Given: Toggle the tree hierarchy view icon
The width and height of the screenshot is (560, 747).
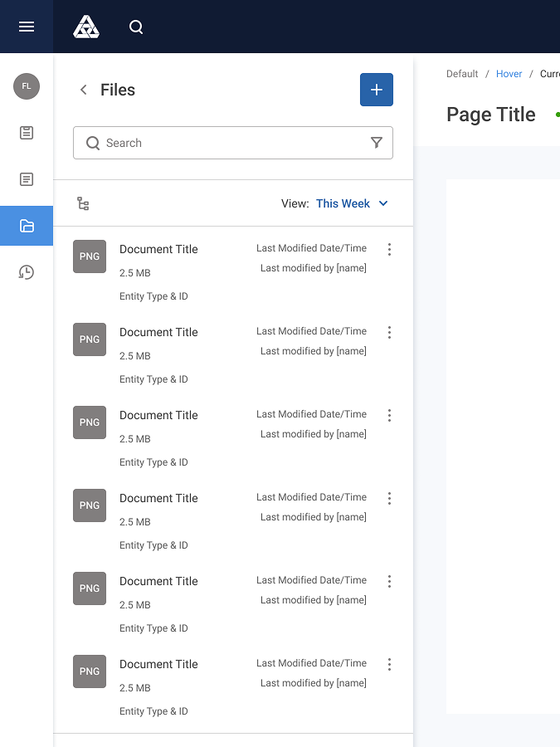Looking at the screenshot, I should pos(83,203).
